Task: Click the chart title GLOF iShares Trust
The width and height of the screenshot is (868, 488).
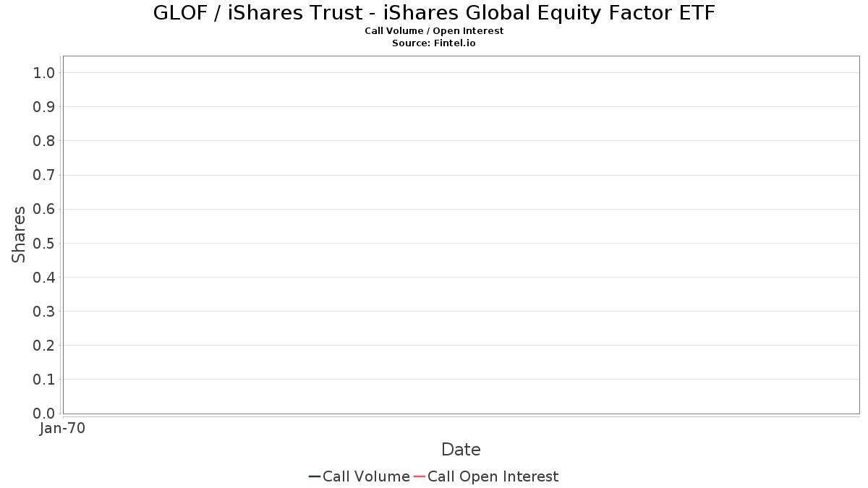Action: pyautogui.click(x=434, y=13)
